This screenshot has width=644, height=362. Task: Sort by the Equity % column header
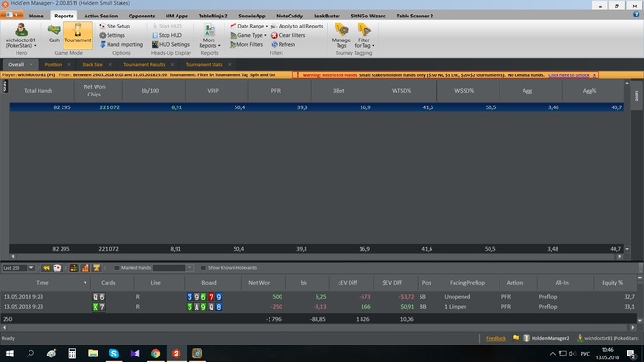[x=613, y=283]
